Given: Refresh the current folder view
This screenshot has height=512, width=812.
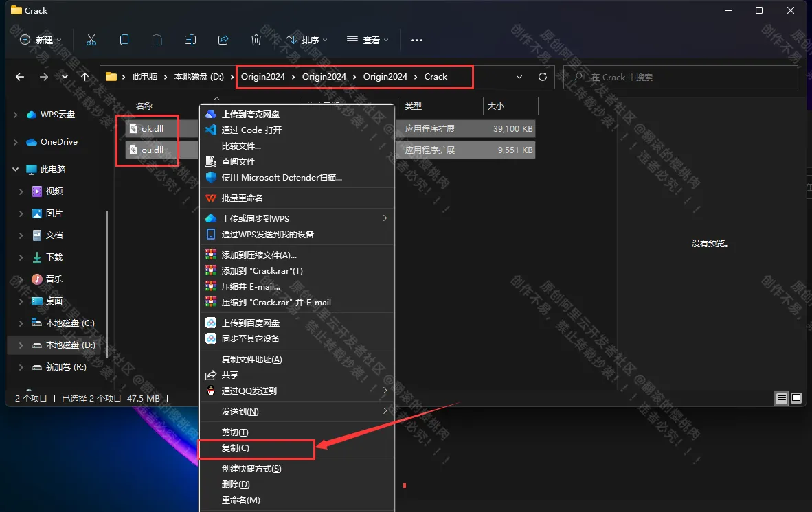Looking at the screenshot, I should click(x=542, y=77).
